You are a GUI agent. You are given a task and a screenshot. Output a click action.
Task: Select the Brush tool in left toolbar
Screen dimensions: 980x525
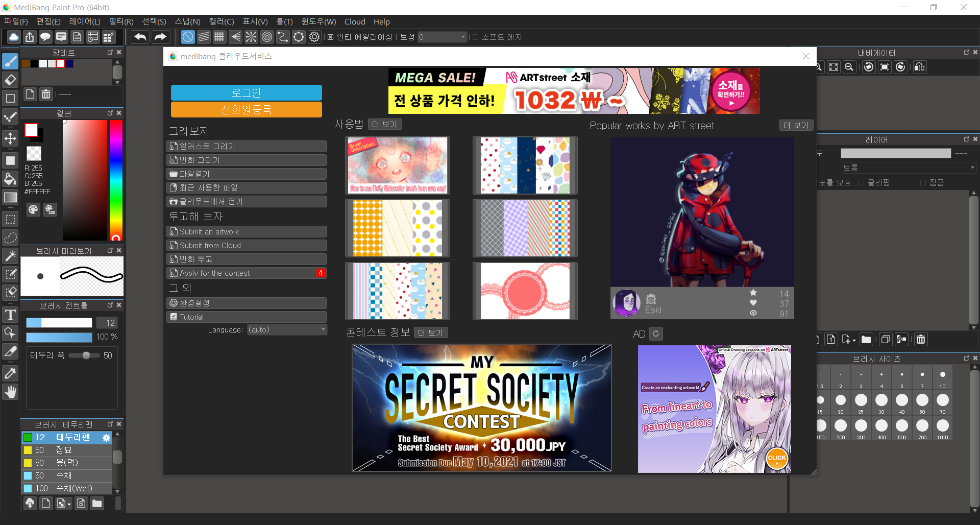click(x=10, y=61)
